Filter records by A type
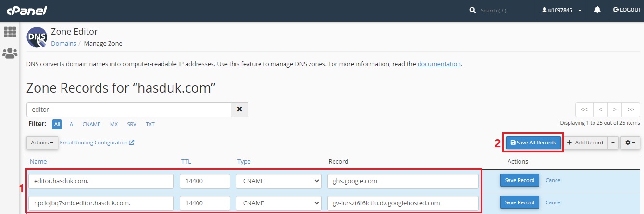Image resolution: width=644 pixels, height=214 pixels. pyautogui.click(x=71, y=124)
